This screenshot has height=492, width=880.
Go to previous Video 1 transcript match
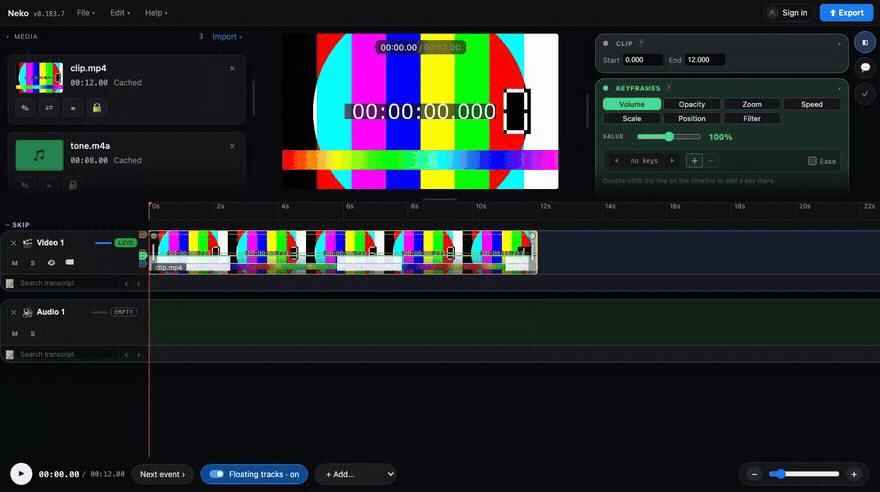pyautogui.click(x=126, y=284)
